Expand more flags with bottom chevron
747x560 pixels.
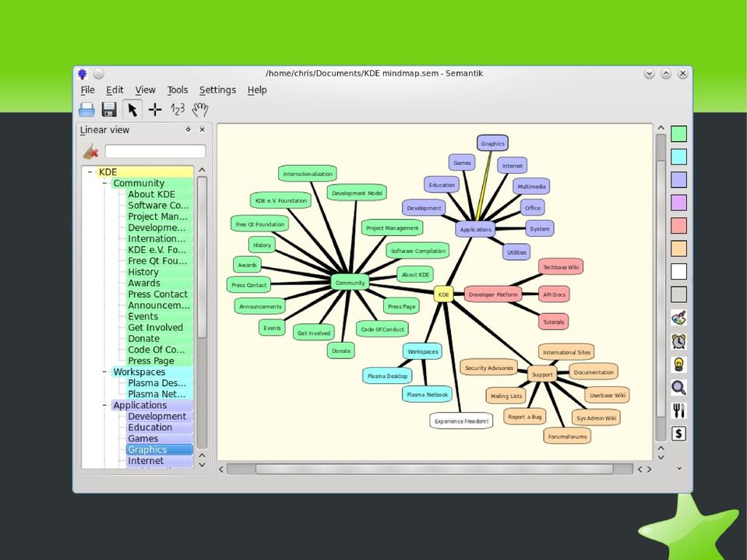679,469
